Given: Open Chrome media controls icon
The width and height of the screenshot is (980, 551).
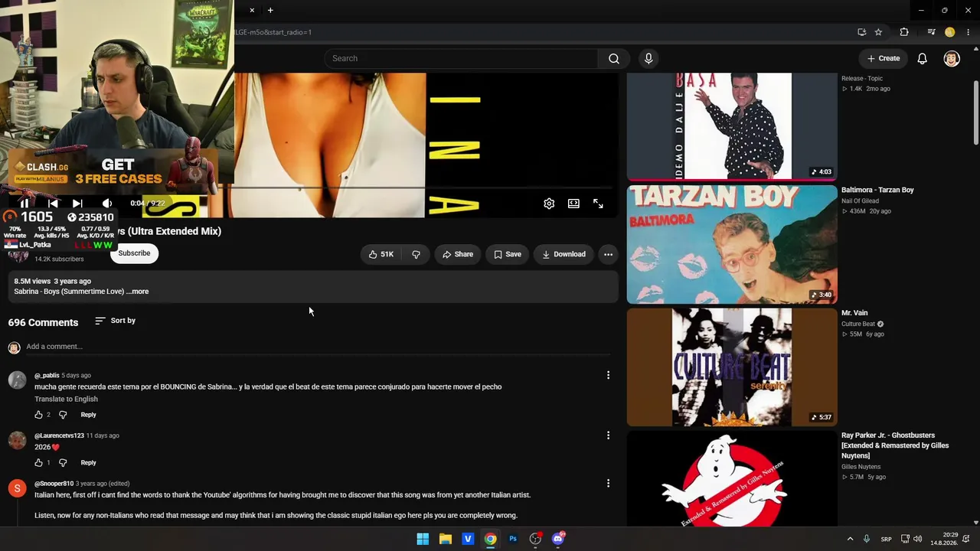Looking at the screenshot, I should coord(931,32).
